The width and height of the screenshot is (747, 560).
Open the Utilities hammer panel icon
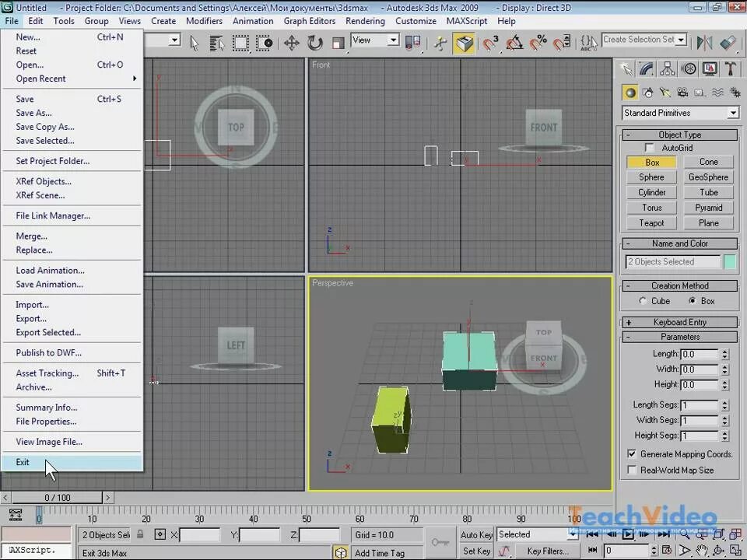pos(731,69)
